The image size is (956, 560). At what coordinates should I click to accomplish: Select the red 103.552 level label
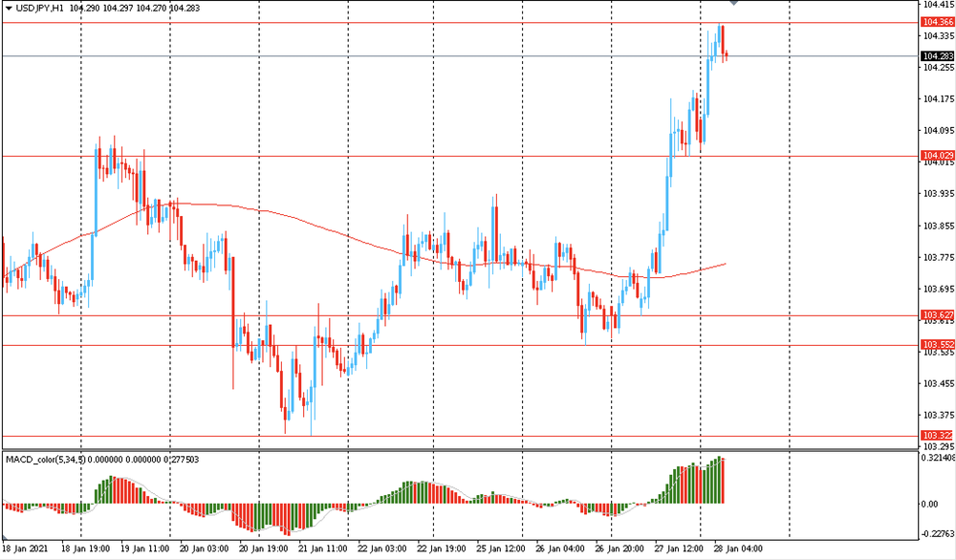pos(937,344)
